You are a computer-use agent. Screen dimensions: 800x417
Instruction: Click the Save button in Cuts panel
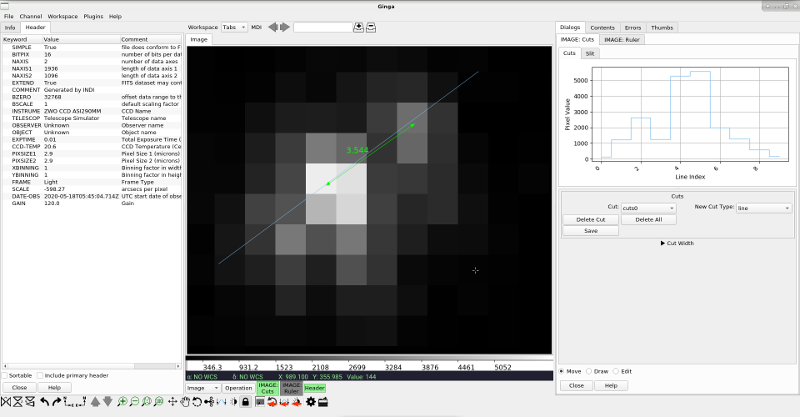[590, 230]
